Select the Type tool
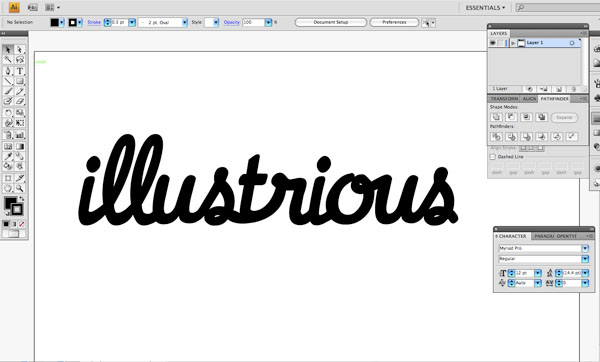The image size is (600, 362). click(x=20, y=71)
